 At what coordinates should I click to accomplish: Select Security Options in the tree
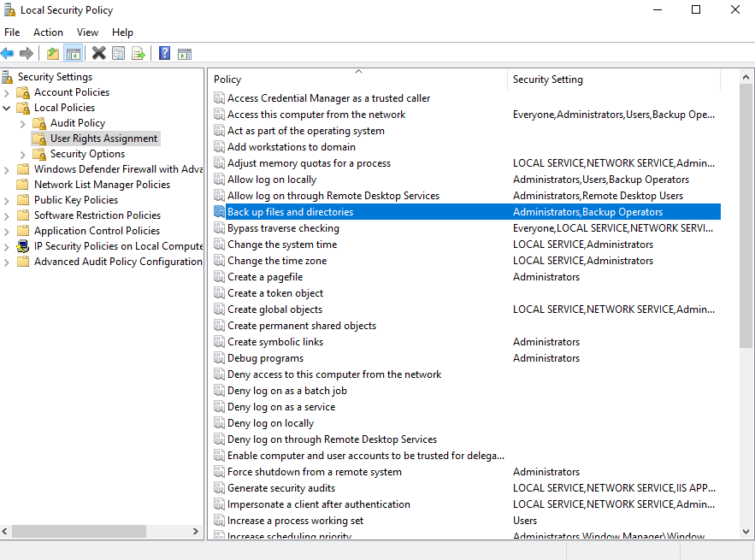pos(87,154)
